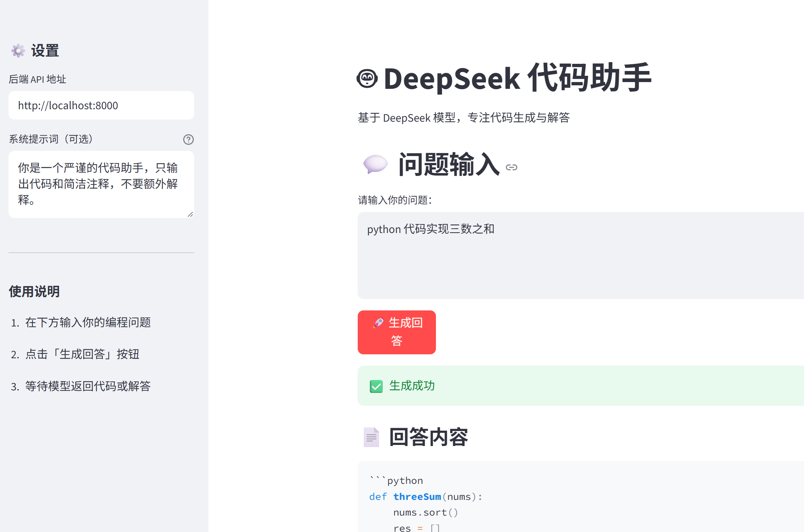Click the 生成回答 button

pyautogui.click(x=397, y=332)
